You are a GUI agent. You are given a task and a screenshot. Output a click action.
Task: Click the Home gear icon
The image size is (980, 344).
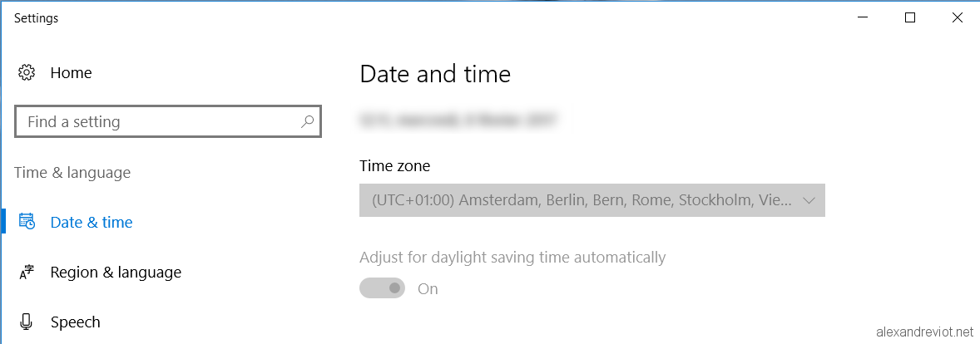[27, 72]
